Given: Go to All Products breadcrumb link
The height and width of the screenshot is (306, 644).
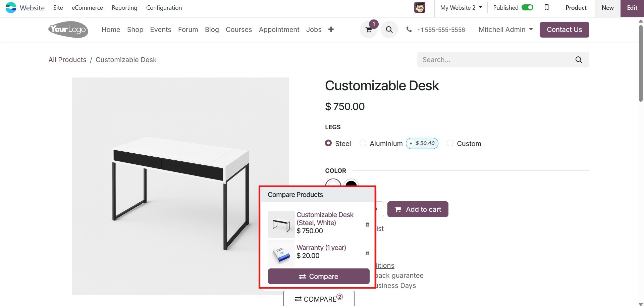Looking at the screenshot, I should 67,60.
